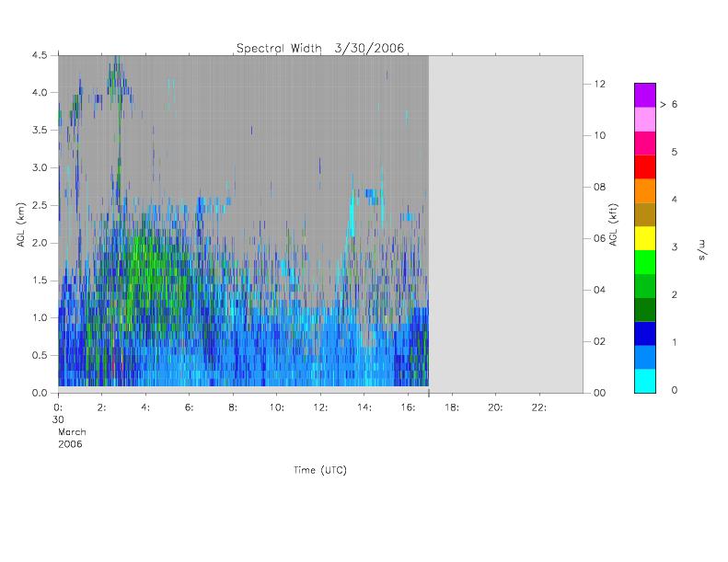Select the 'AGL (km)' left axis label
728x562 pixels.
pyautogui.click(x=21, y=224)
